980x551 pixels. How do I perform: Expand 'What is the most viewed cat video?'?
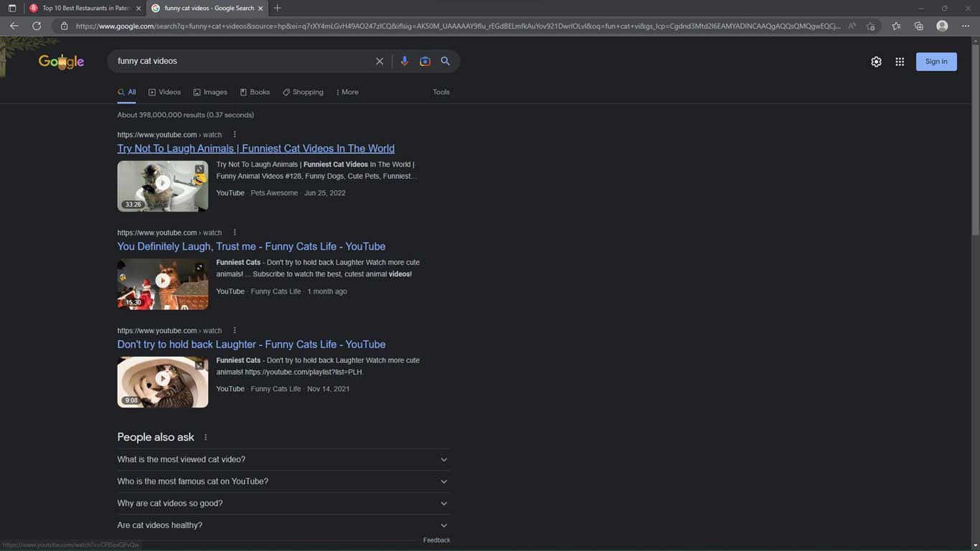283,459
